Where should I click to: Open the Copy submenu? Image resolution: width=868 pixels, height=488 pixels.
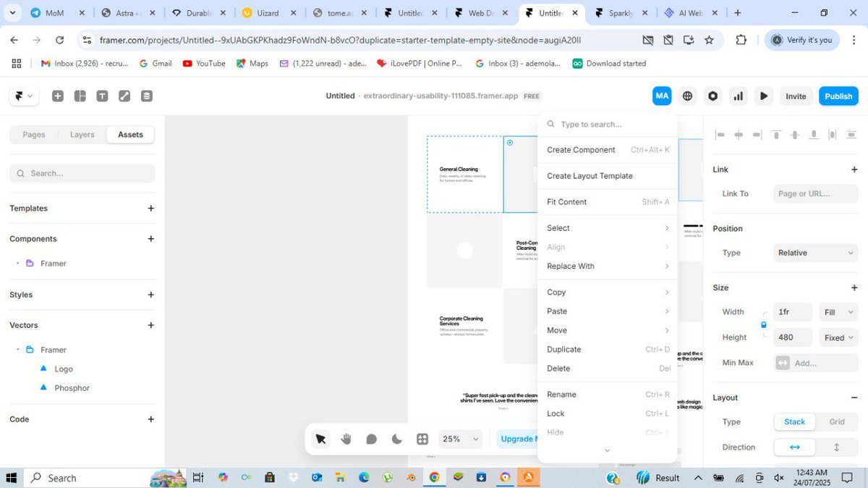tap(608, 293)
